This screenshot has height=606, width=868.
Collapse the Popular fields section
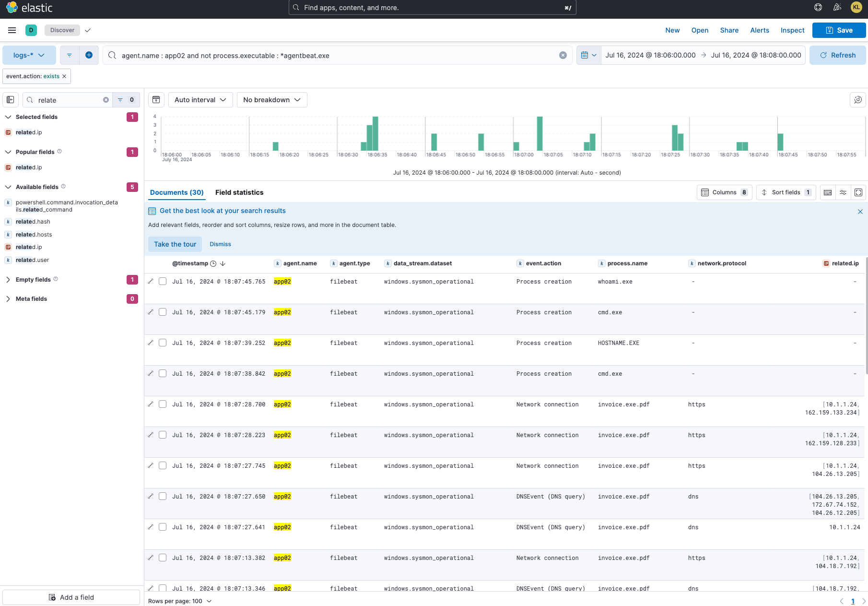(8, 152)
